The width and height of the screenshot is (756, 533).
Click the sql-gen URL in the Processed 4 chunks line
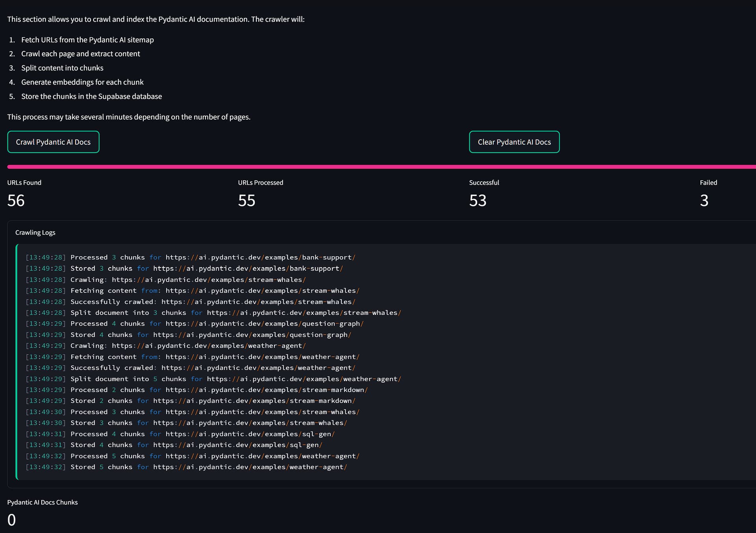250,434
